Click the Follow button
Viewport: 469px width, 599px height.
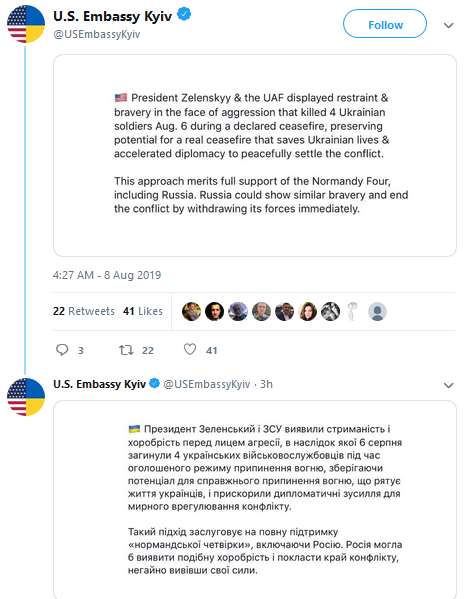click(x=385, y=24)
